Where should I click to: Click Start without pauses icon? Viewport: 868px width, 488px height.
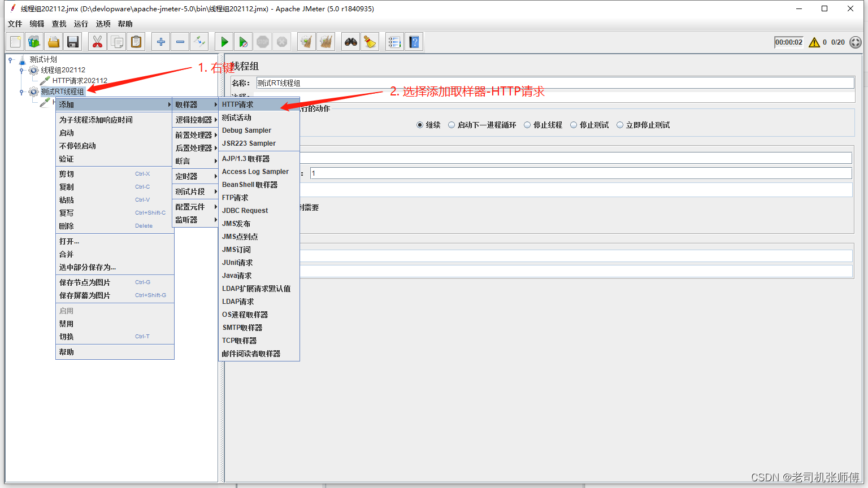tap(244, 42)
